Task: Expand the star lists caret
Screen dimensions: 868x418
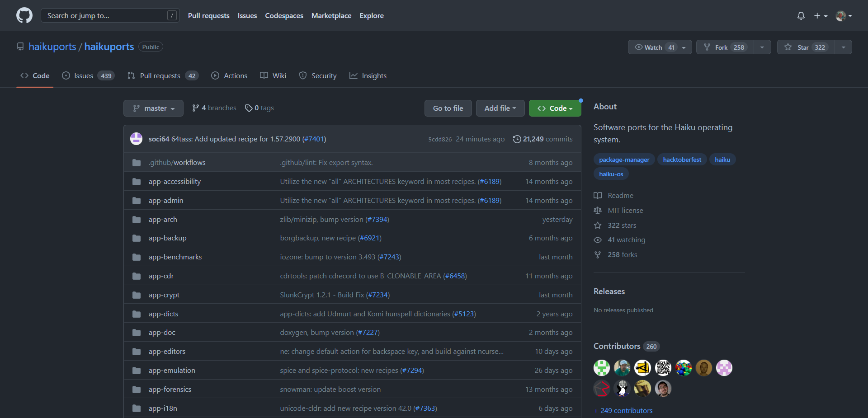Action: 843,47
